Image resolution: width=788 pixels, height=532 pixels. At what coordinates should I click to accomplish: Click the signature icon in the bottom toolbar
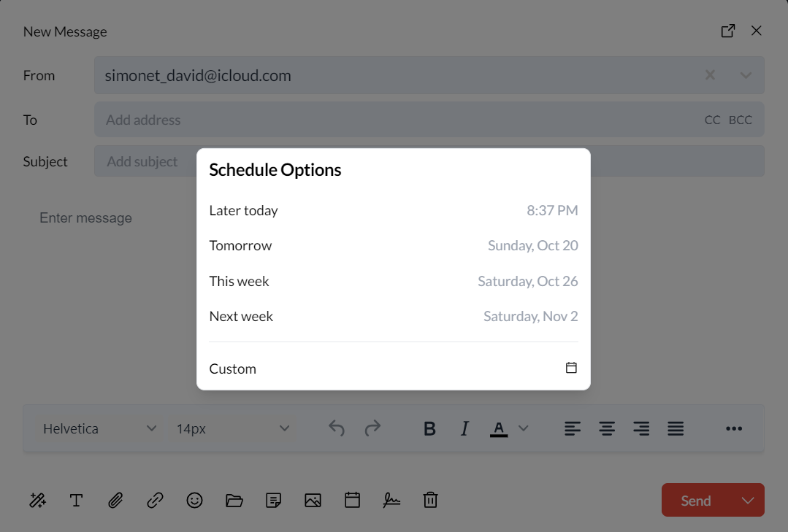(x=391, y=501)
